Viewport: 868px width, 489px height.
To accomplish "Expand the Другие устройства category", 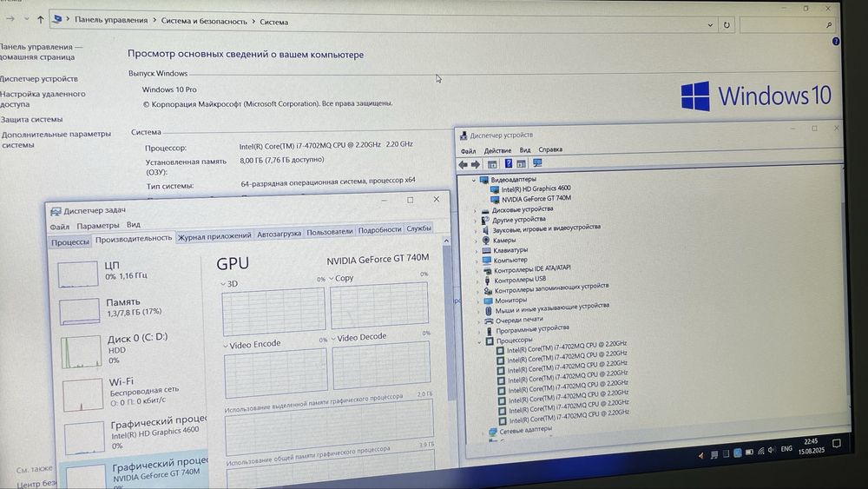I will pyautogui.click(x=475, y=221).
